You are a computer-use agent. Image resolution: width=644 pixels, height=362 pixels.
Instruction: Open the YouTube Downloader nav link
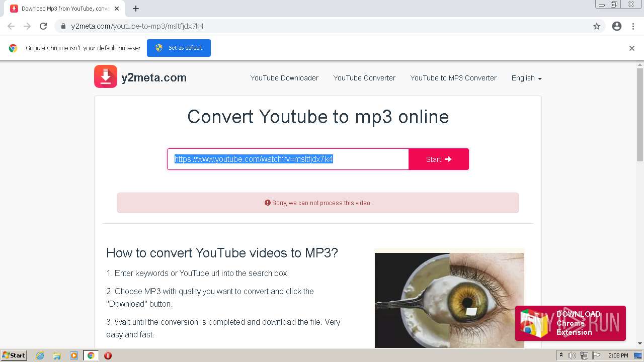(284, 78)
